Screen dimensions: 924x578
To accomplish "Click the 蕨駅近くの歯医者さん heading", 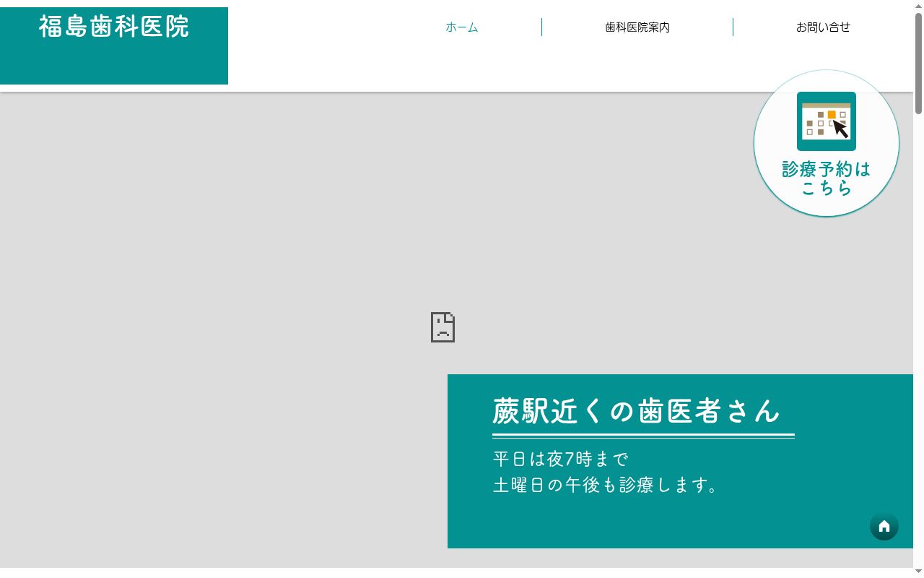I will click(637, 411).
